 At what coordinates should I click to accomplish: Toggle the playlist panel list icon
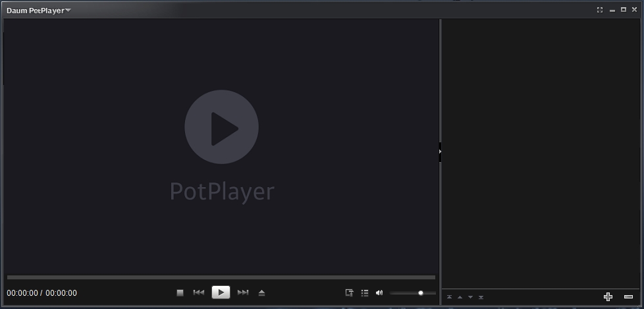point(365,293)
